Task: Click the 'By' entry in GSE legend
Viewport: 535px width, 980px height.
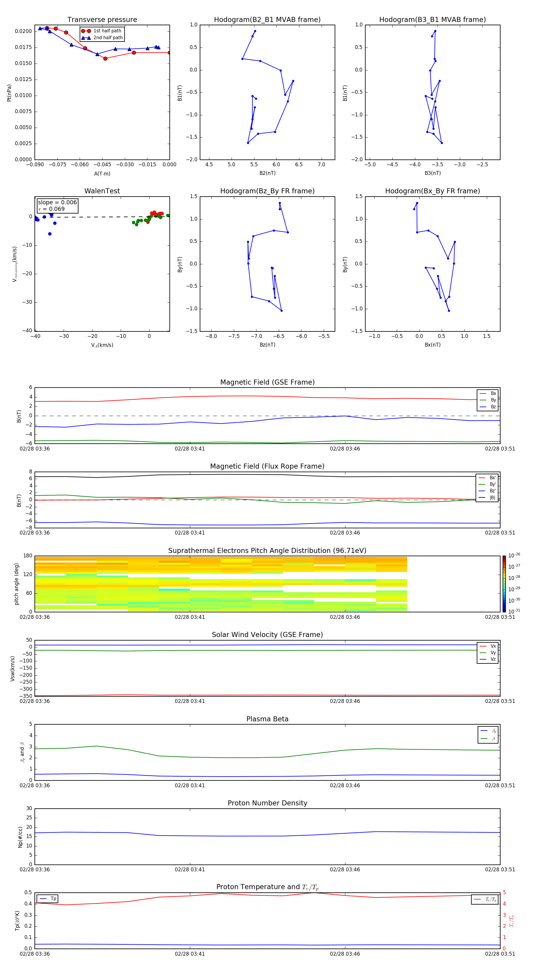Action: coord(488,400)
